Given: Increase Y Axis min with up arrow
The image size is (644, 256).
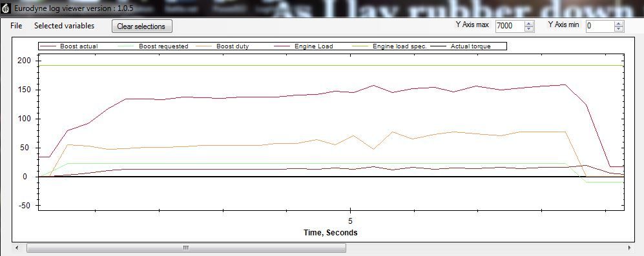Looking at the screenshot, I should (619, 23).
